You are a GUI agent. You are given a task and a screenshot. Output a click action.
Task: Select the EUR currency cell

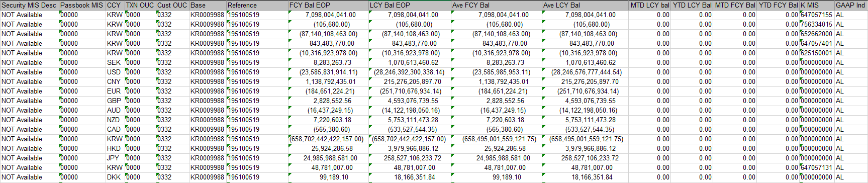tap(115, 91)
